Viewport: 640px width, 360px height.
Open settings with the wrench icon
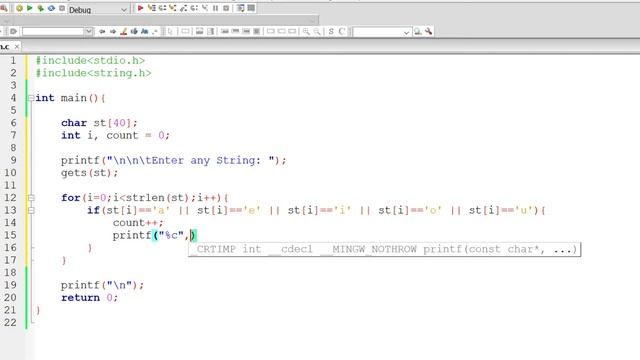[x=428, y=31]
